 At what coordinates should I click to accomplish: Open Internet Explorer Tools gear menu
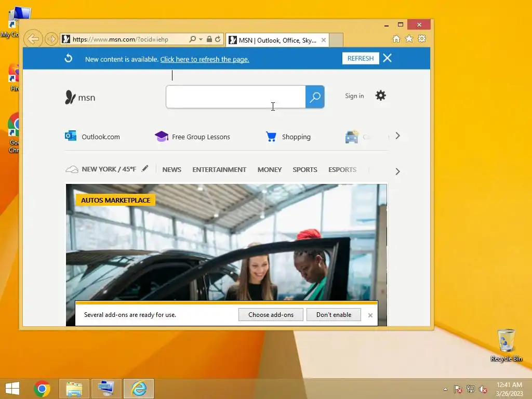[422, 38]
